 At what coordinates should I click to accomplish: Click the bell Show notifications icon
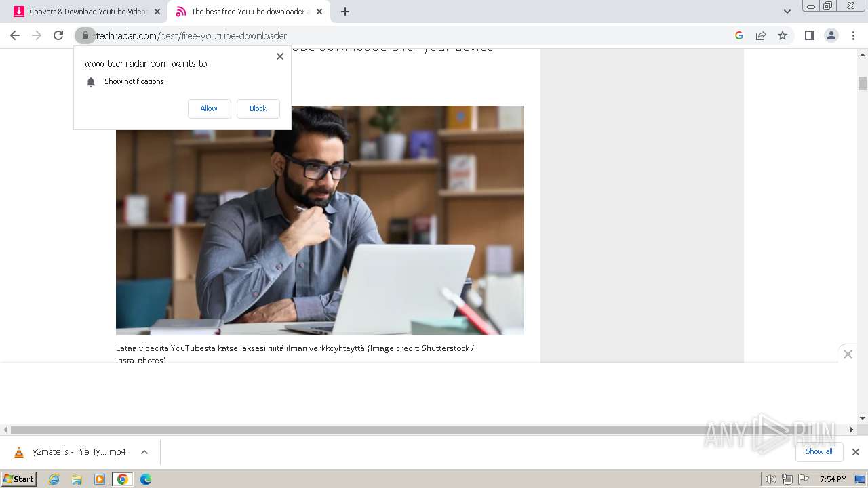click(91, 82)
